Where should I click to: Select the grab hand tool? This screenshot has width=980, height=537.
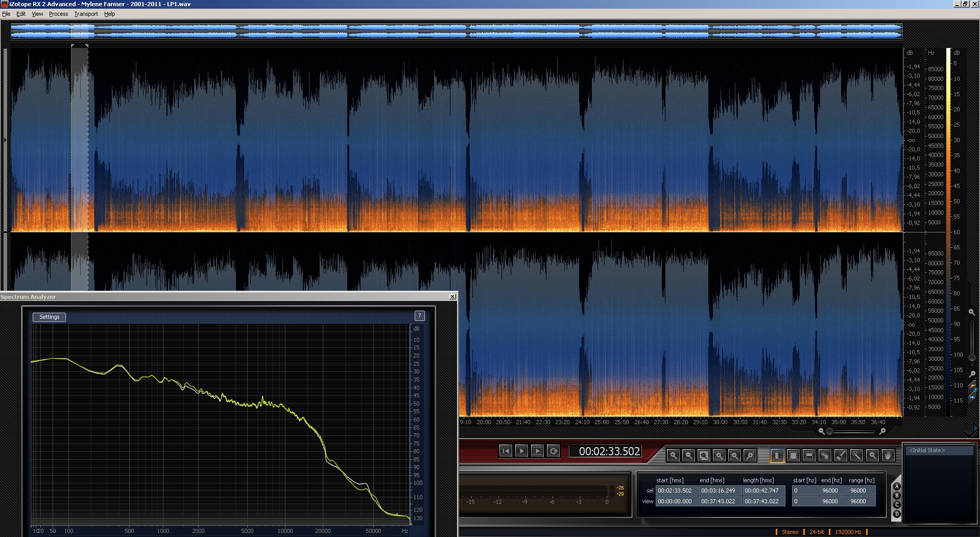click(888, 455)
